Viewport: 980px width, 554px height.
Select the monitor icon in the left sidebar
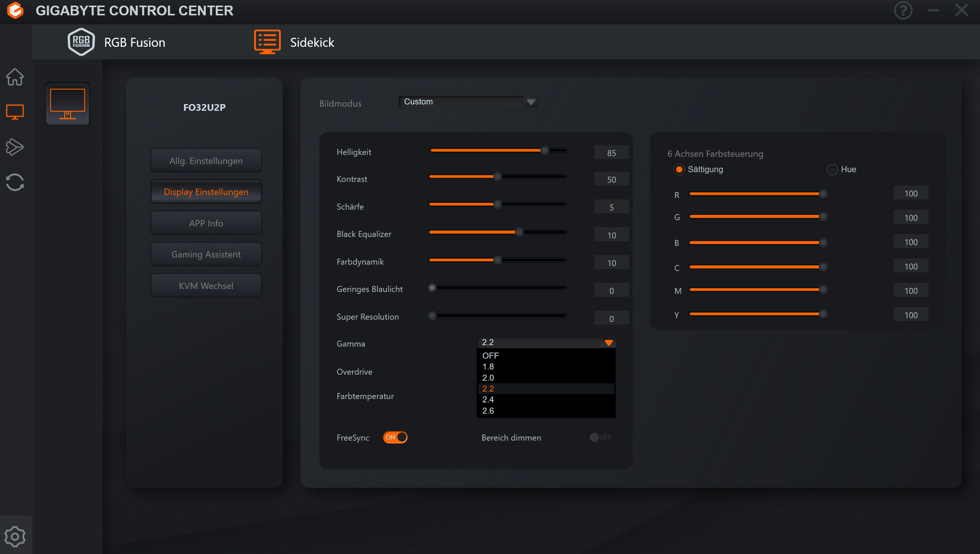(15, 112)
